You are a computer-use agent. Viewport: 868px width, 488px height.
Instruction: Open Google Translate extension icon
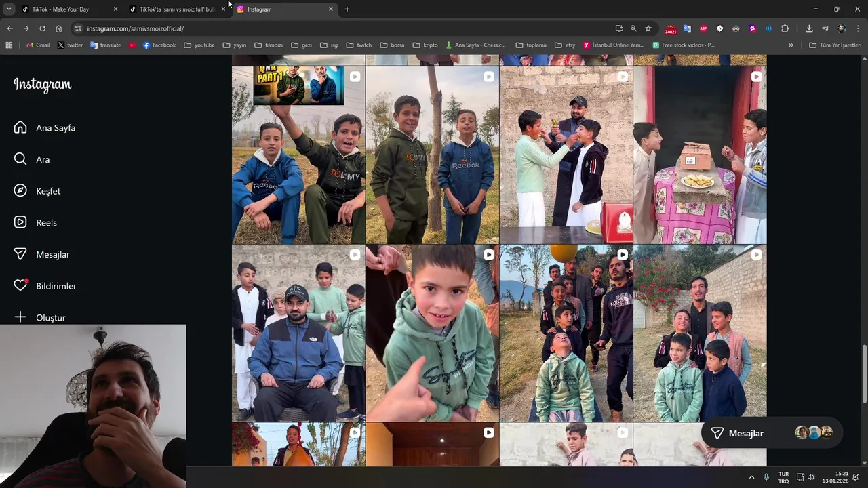pos(687,28)
